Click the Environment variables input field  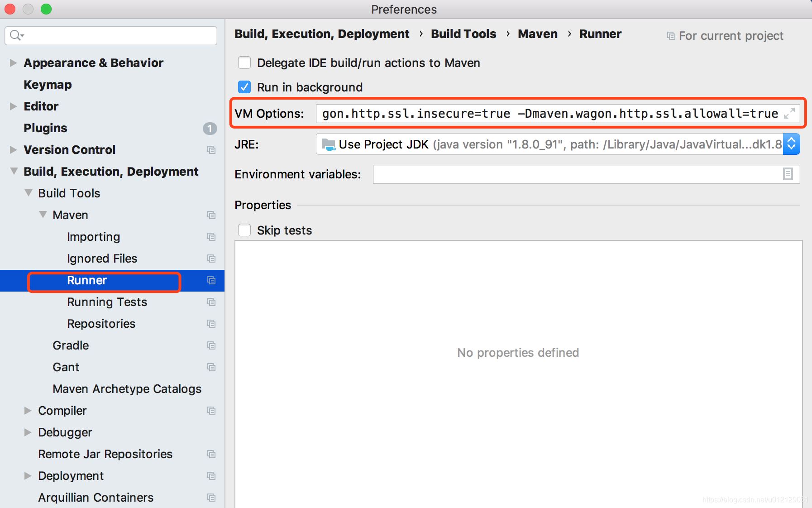(586, 174)
